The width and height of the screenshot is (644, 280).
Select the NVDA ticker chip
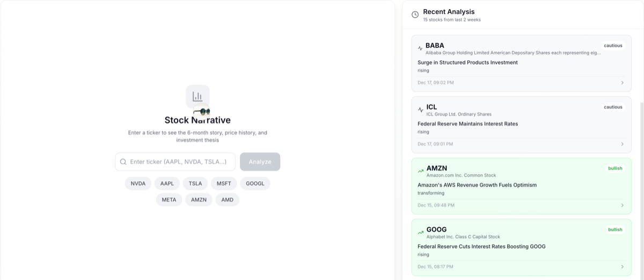138,183
